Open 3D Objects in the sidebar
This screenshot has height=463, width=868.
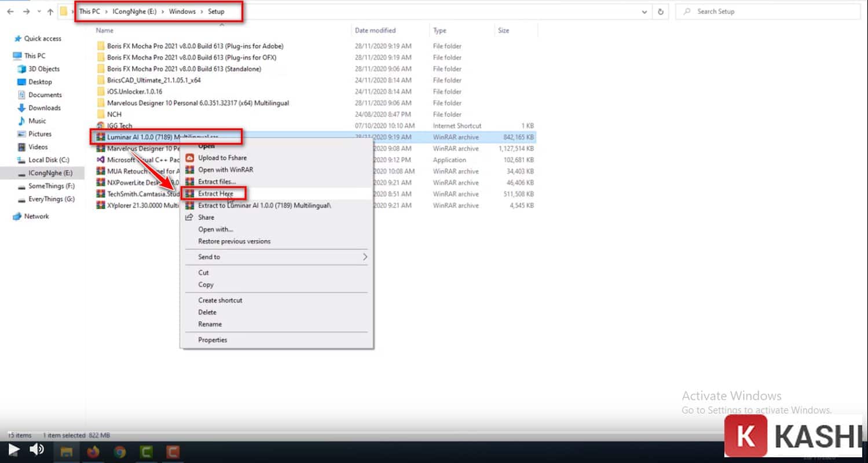pos(44,69)
